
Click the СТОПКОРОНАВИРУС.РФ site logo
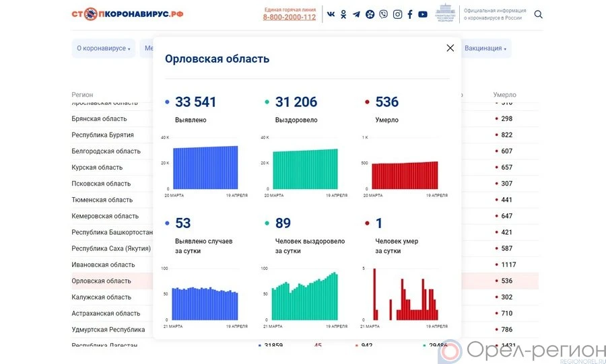127,14
